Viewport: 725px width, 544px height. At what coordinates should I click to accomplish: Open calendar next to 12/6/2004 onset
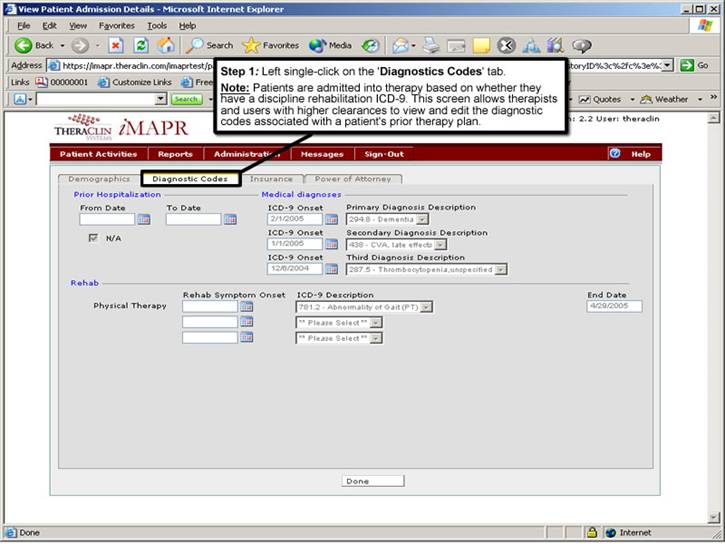tap(331, 269)
